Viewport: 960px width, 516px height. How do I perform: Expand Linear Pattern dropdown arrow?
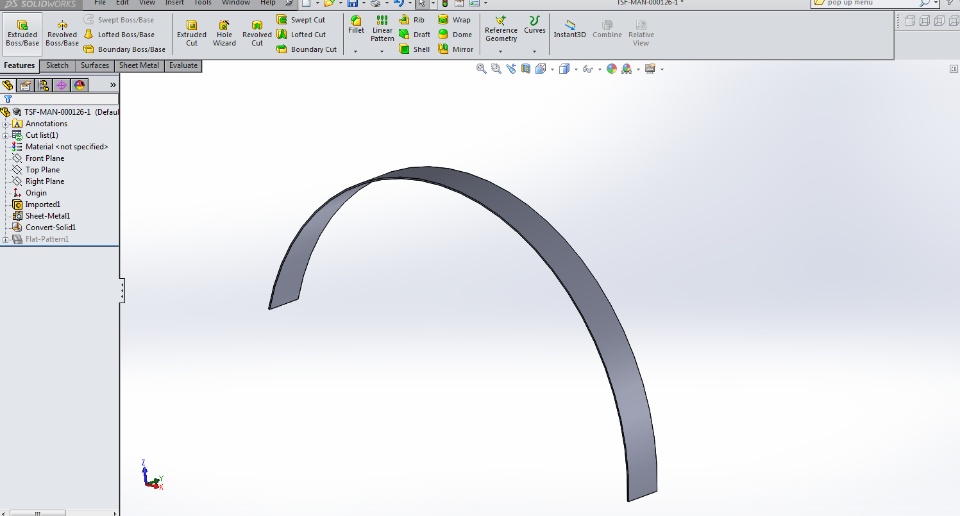pyautogui.click(x=381, y=51)
